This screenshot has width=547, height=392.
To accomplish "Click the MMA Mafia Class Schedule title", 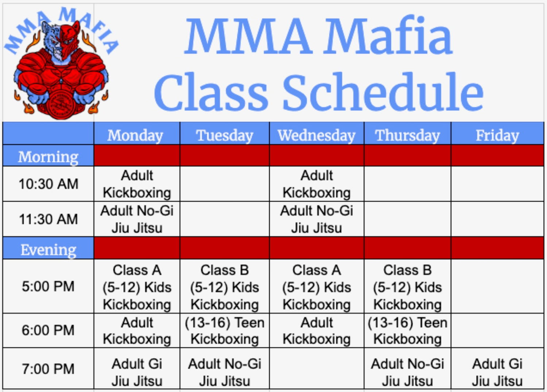I will click(319, 64).
